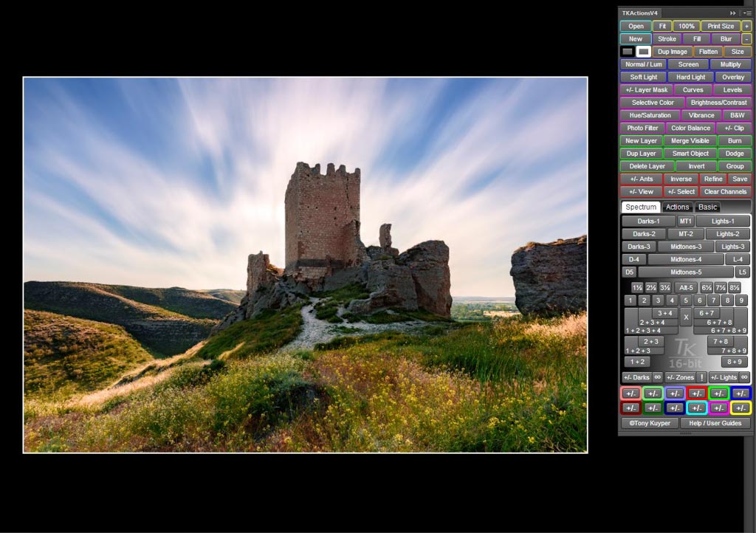Viewport: 756px width, 533px height.
Task: Click the yellow-bordered +/- color button
Action: [x=740, y=408]
